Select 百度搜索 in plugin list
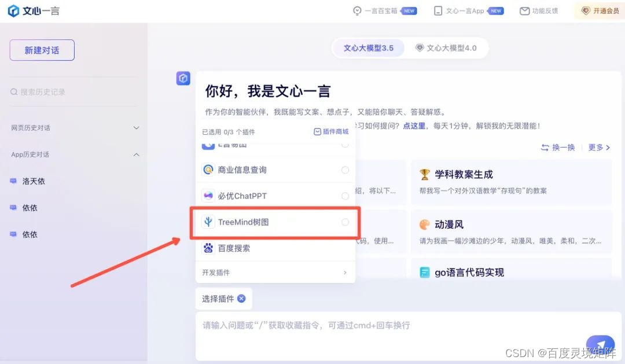625x364 pixels. point(275,248)
